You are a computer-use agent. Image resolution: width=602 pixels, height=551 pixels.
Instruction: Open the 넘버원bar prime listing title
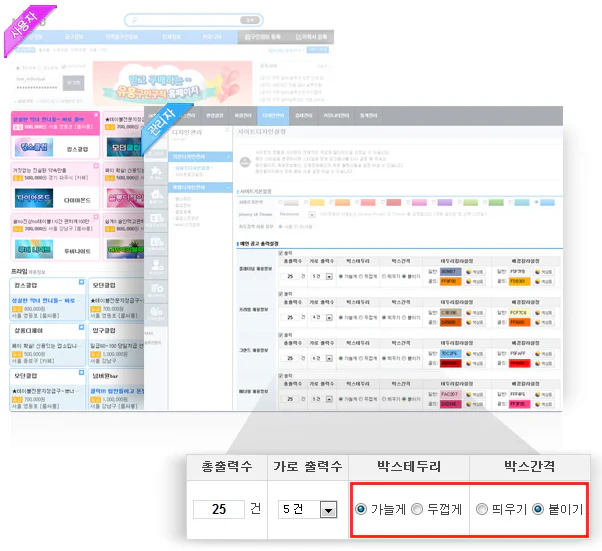(105, 376)
